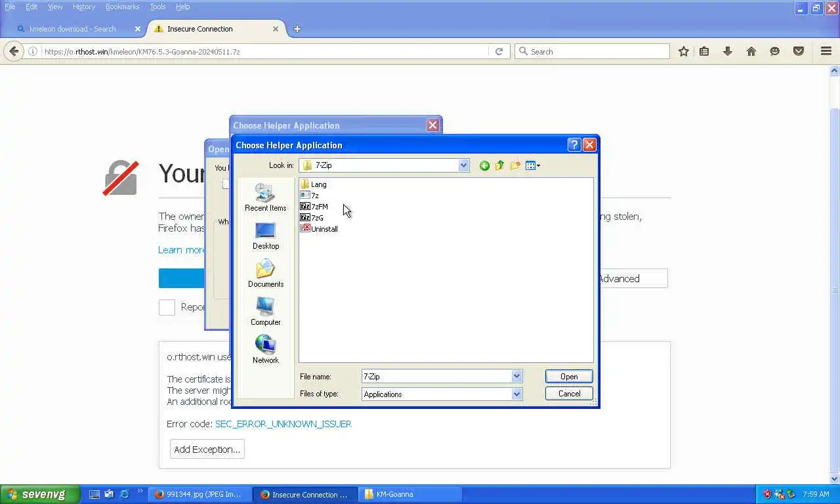Screen dimensions: 840x504
Task: Open the View Menu icon in file dialog
Action: [x=533, y=165]
